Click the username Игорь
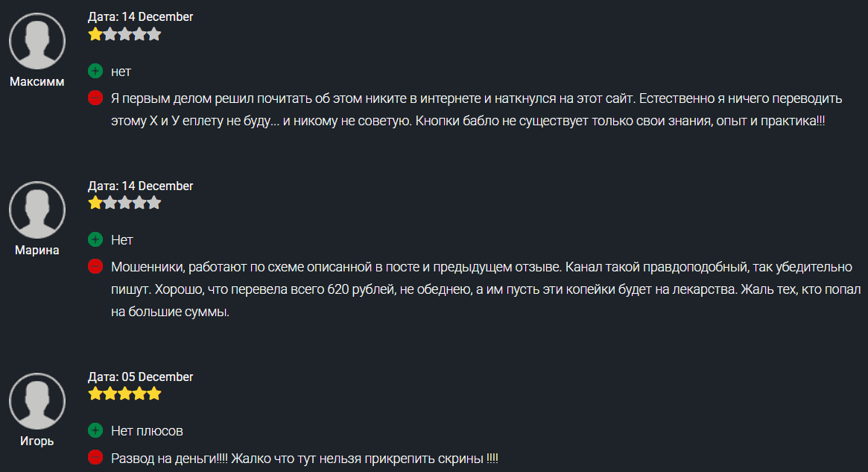868x472 pixels. click(37, 441)
